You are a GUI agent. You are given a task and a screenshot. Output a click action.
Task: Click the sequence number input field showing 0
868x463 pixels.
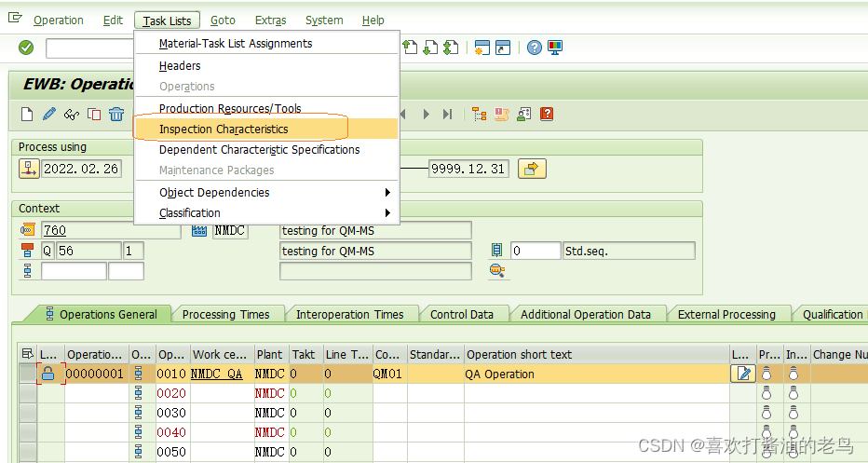tap(535, 251)
